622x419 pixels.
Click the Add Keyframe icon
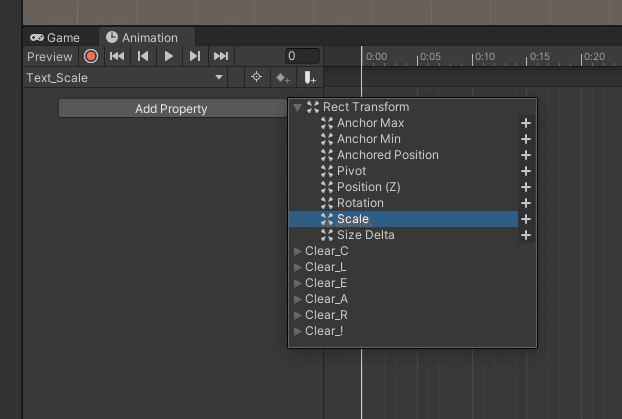[283, 78]
